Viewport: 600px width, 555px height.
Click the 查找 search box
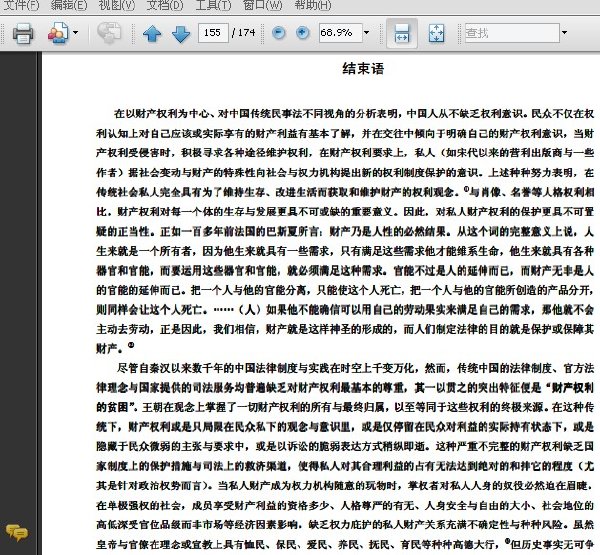[x=512, y=33]
